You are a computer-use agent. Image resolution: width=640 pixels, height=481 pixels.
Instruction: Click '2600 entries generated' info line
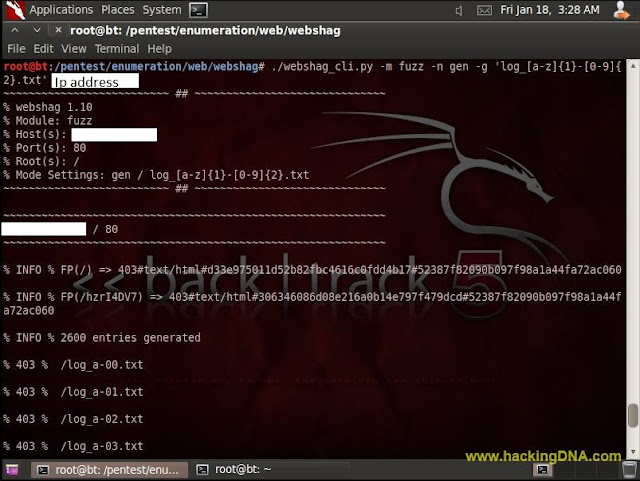[x=102, y=338]
